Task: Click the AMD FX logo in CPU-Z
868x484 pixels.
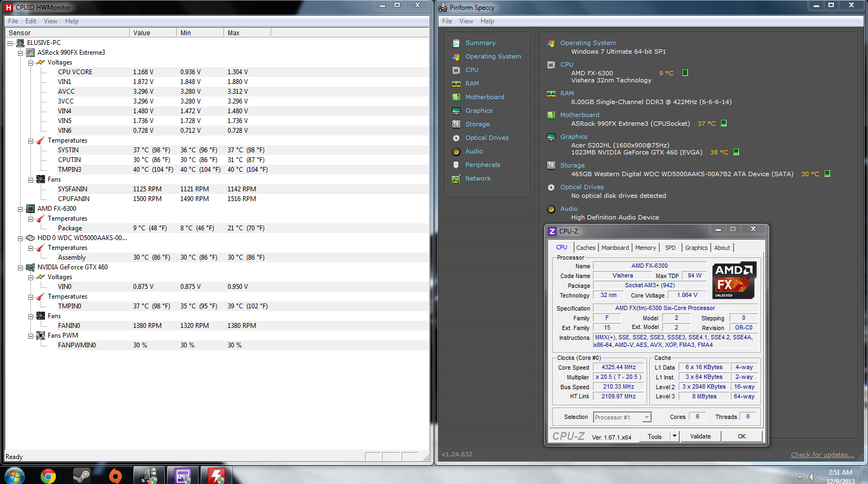Action: [x=735, y=280]
